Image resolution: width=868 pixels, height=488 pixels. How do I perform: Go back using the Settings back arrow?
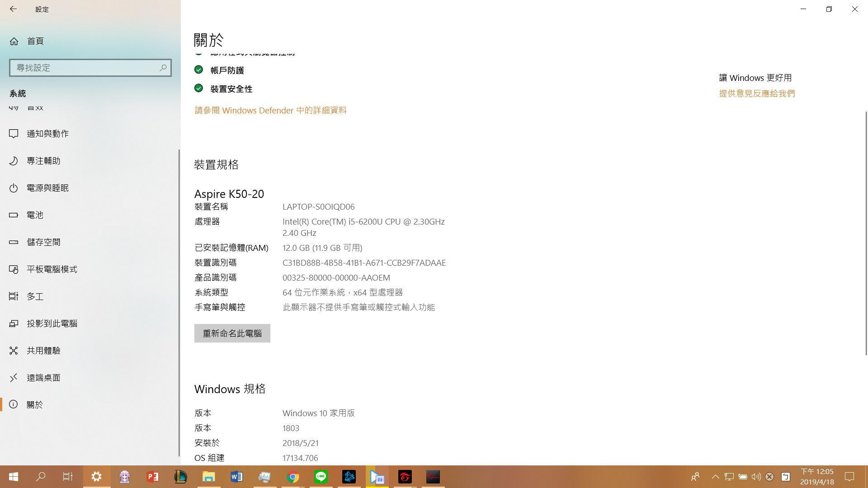click(13, 9)
